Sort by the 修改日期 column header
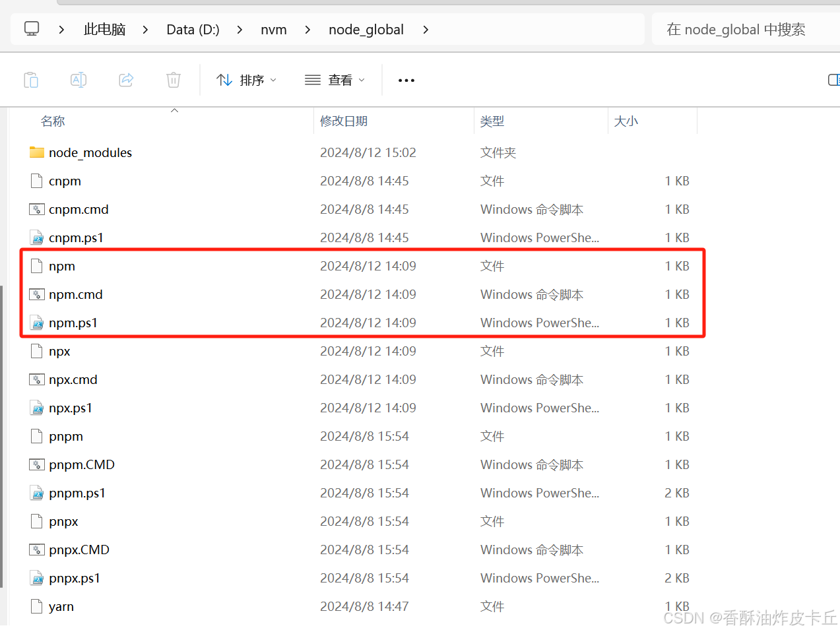840x632 pixels. (x=344, y=121)
